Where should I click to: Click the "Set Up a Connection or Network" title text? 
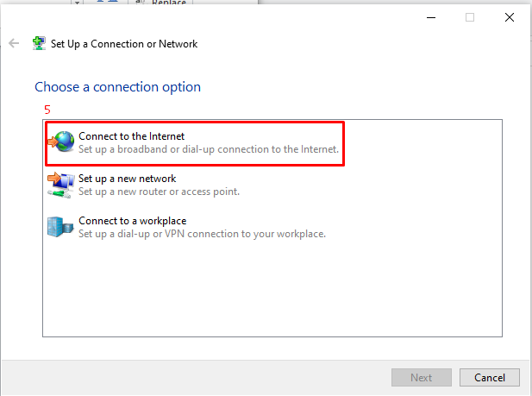click(124, 44)
